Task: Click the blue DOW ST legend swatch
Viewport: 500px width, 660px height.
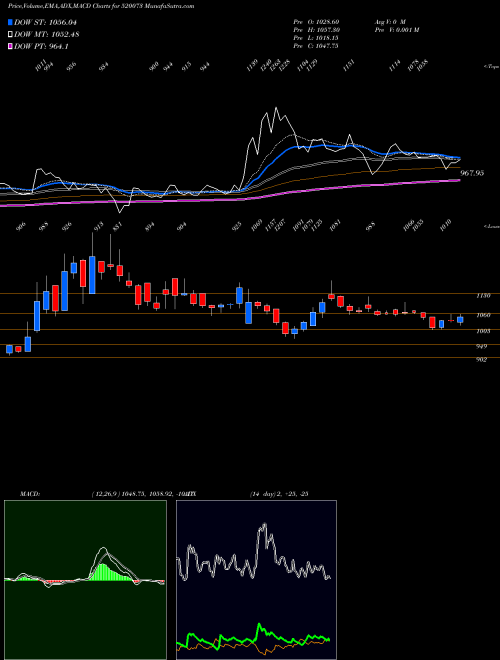Action: tap(11, 22)
